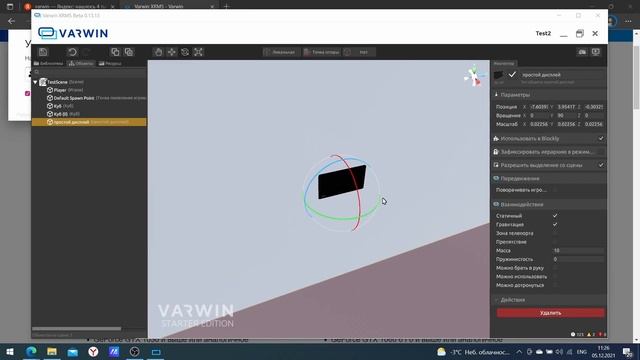
Task: Select the Куб (1) object row
Action: click(89, 114)
